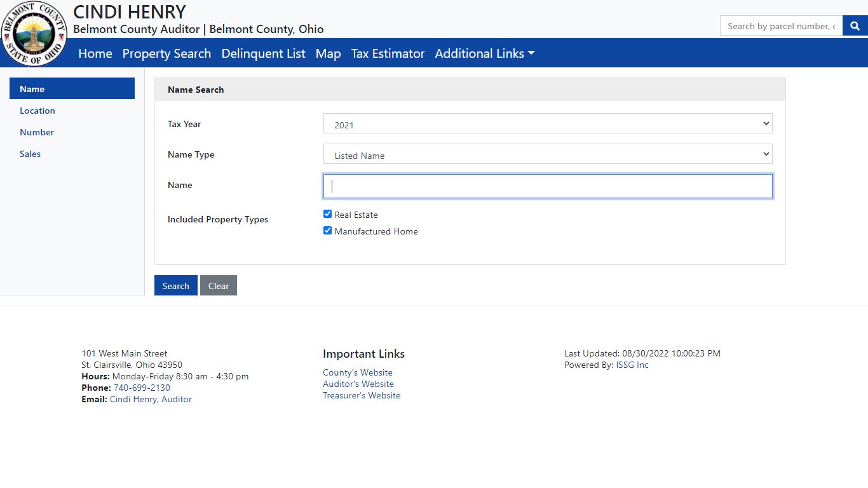Toggle the Manufactured Home checkbox

[327, 231]
